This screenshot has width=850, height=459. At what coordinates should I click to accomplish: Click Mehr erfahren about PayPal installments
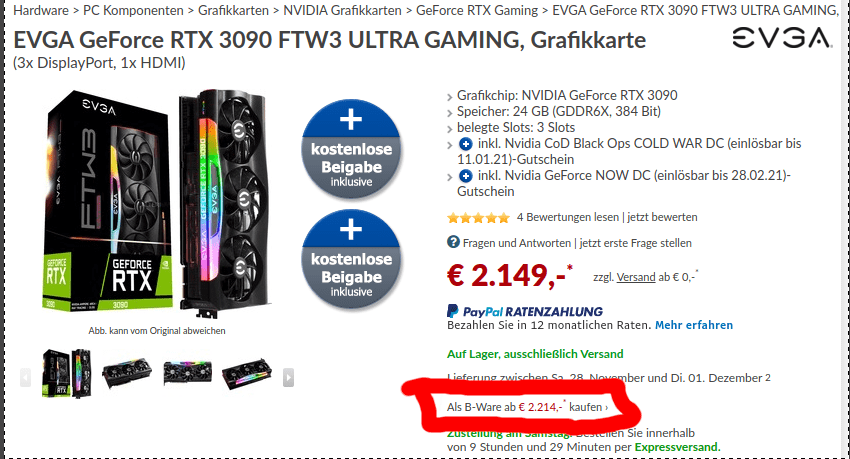point(694,325)
